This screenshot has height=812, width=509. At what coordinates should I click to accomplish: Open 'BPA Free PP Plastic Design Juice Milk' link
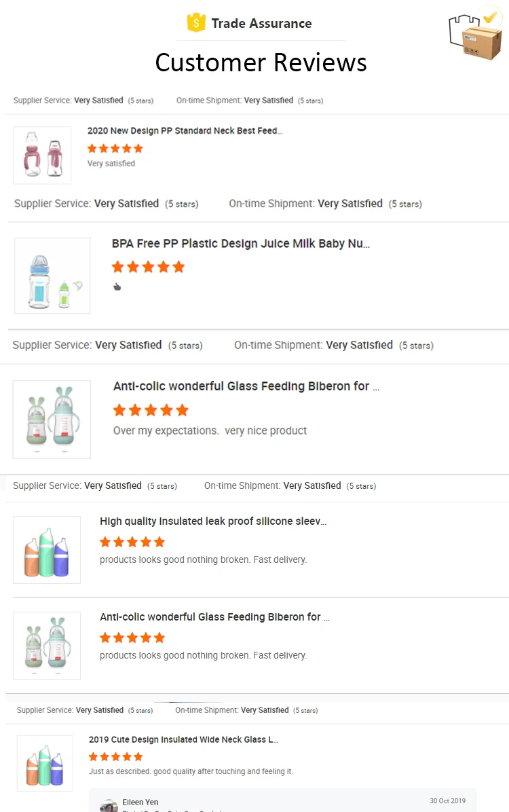coord(241,244)
